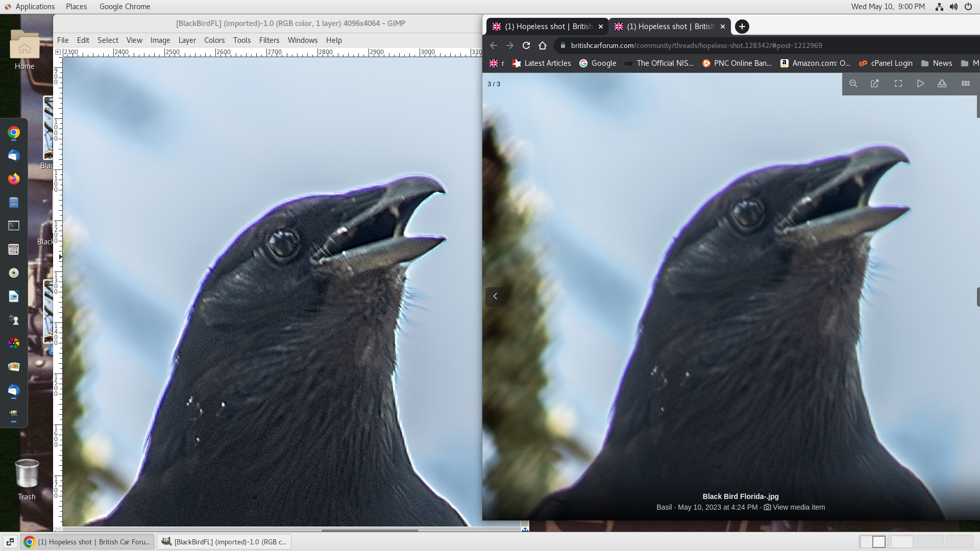980x551 pixels.
Task: Go to previous lightbox image
Action: [495, 296]
